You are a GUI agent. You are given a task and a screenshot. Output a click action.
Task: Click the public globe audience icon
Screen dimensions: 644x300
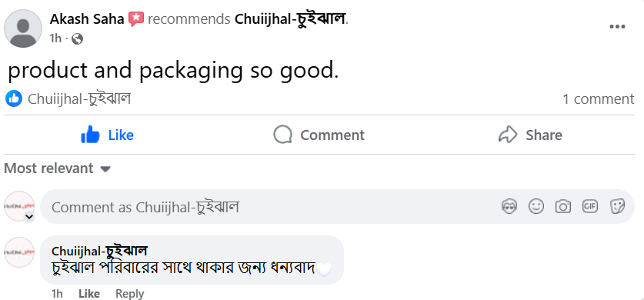(x=77, y=39)
